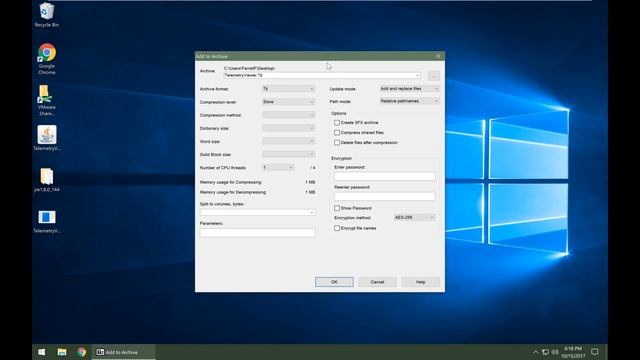The width and height of the screenshot is (640, 360).
Task: Click the Cancel button
Action: tap(377, 282)
